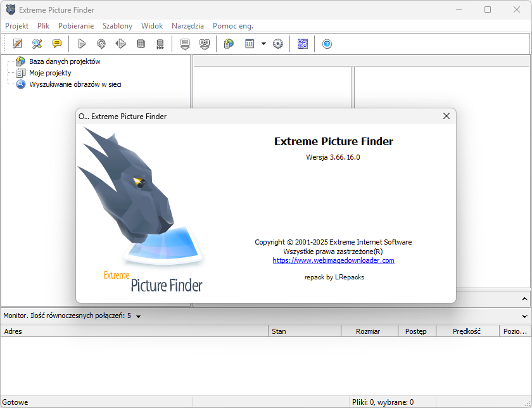
Task: Click the yellow comment bubble icon
Action: [56, 44]
